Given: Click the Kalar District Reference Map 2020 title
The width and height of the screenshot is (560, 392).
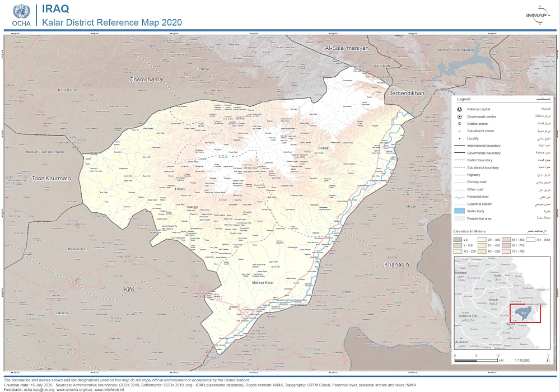Looking at the screenshot, I should click(112, 22).
